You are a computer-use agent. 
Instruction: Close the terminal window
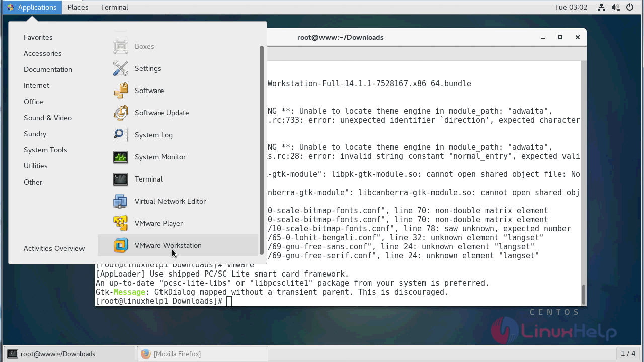[x=578, y=37]
